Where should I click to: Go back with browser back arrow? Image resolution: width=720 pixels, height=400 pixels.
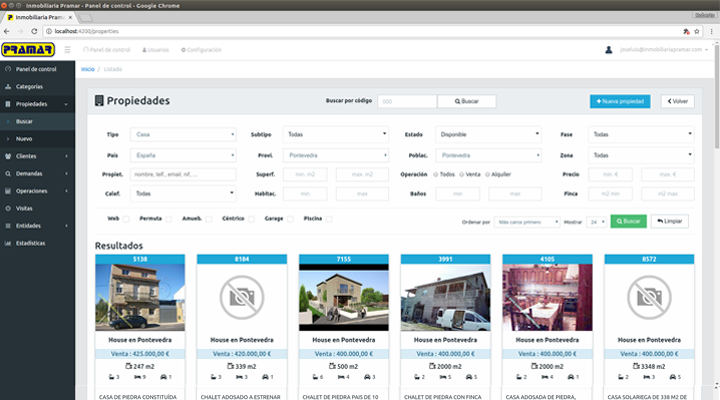coord(6,31)
